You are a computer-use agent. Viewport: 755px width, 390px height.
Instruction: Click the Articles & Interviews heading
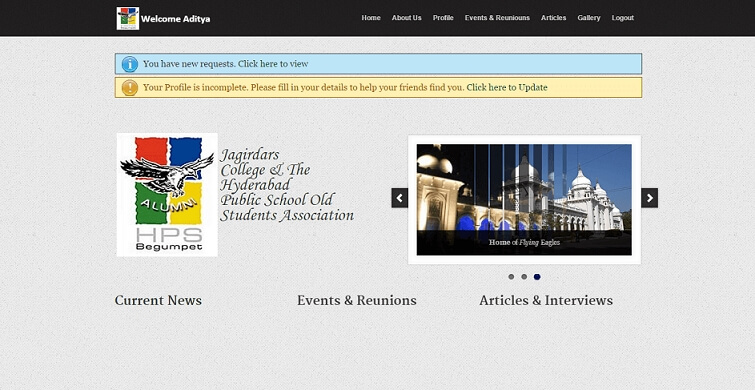click(546, 300)
